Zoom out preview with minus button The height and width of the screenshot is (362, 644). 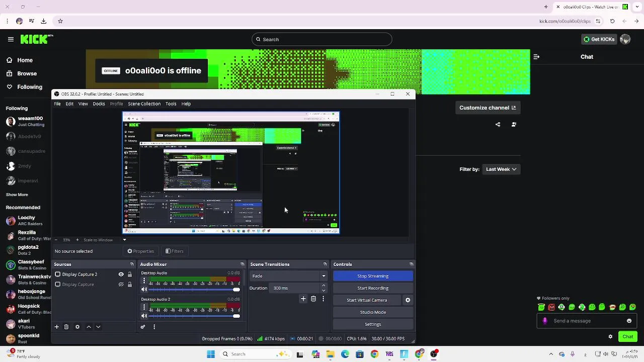tap(56, 240)
